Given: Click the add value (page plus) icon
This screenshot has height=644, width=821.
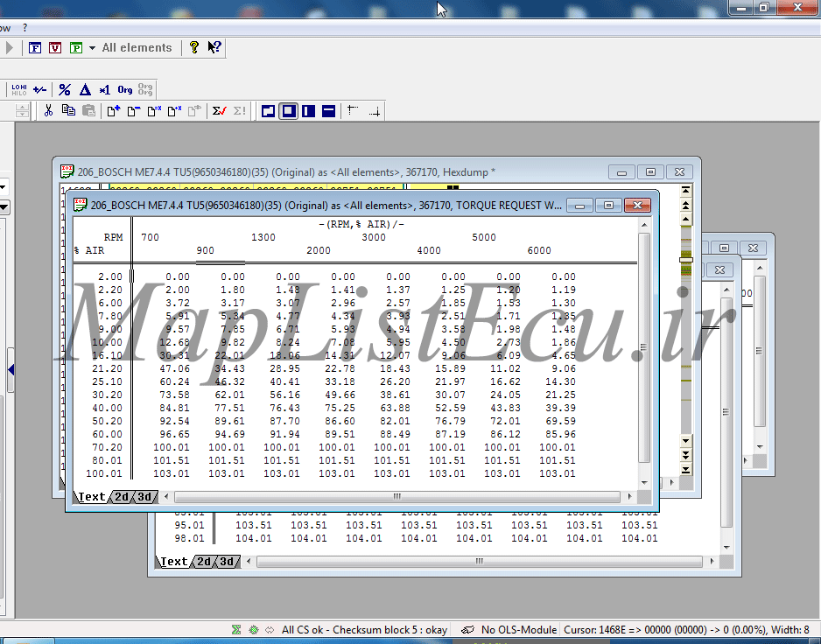Looking at the screenshot, I should tap(114, 110).
